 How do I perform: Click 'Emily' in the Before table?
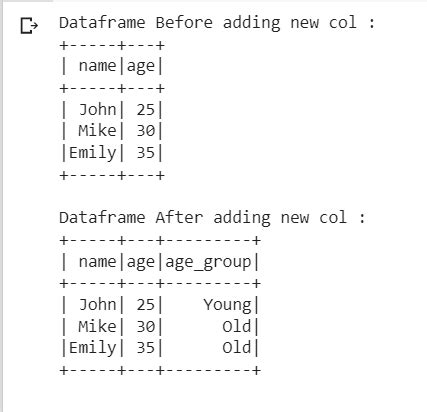[92, 153]
